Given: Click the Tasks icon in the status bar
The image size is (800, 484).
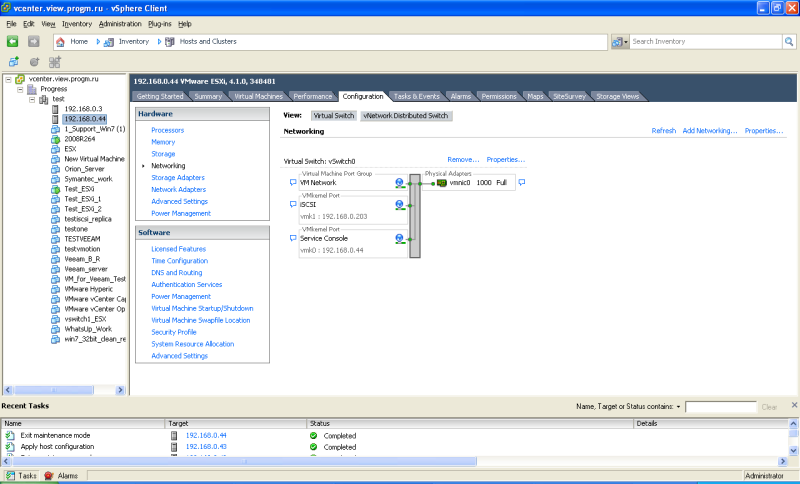Looking at the screenshot, I should [10, 475].
